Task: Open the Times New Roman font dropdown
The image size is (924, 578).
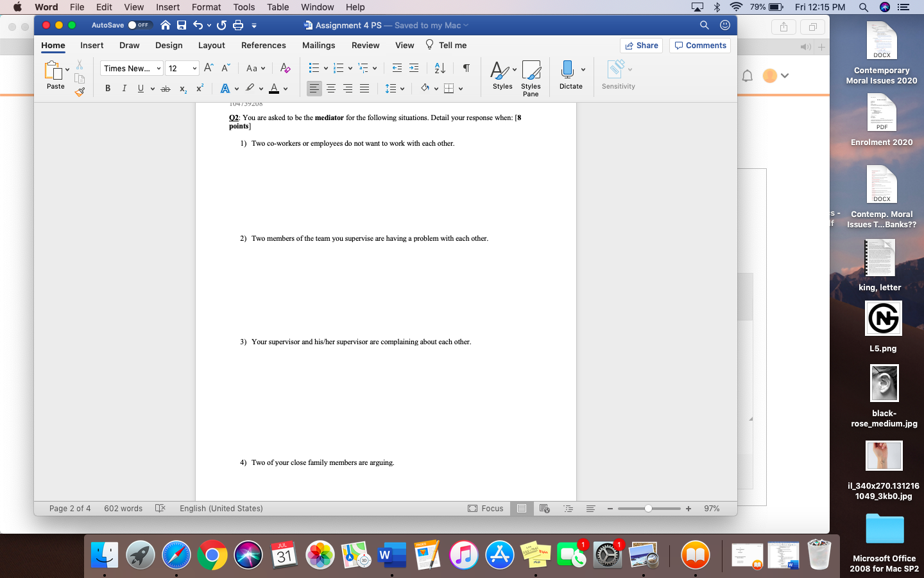Action: pos(131,67)
